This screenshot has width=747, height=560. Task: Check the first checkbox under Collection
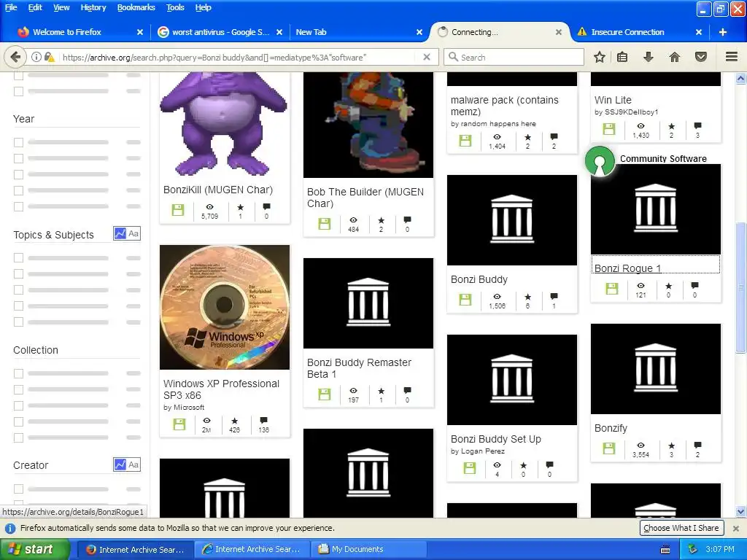tap(18, 373)
